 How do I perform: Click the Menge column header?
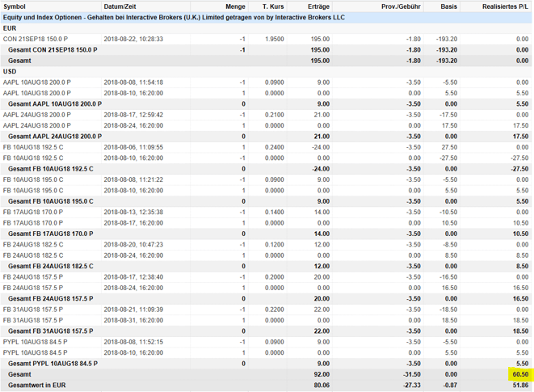tap(235, 6)
